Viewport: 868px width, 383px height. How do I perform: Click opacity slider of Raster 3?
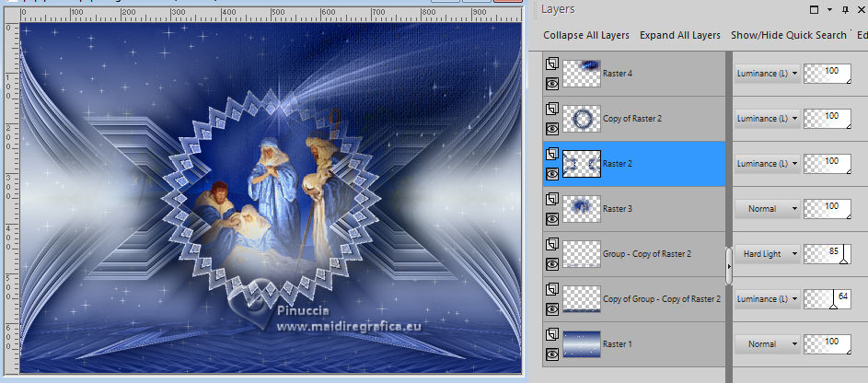827,209
